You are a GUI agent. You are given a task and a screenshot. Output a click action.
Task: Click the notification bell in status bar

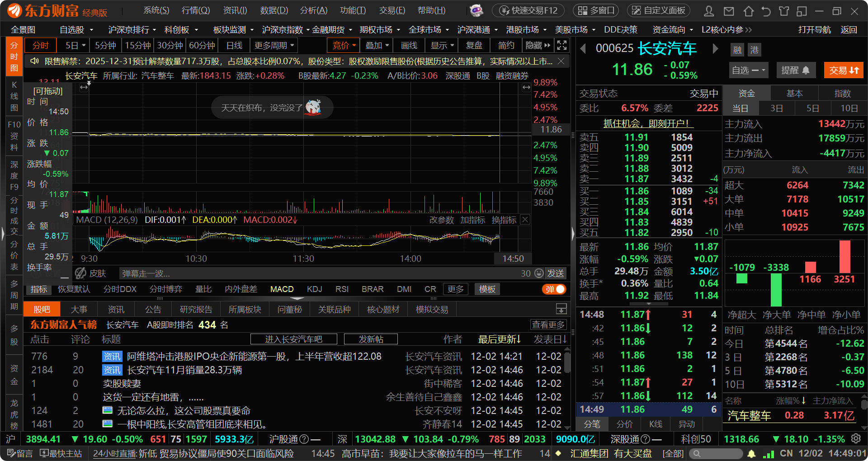coord(751,453)
